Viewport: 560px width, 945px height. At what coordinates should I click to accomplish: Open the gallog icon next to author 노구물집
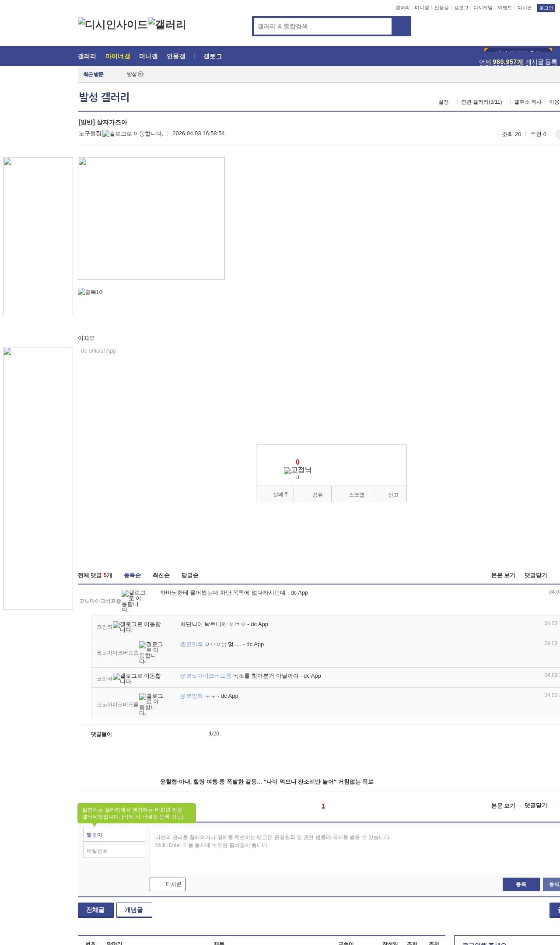click(133, 133)
